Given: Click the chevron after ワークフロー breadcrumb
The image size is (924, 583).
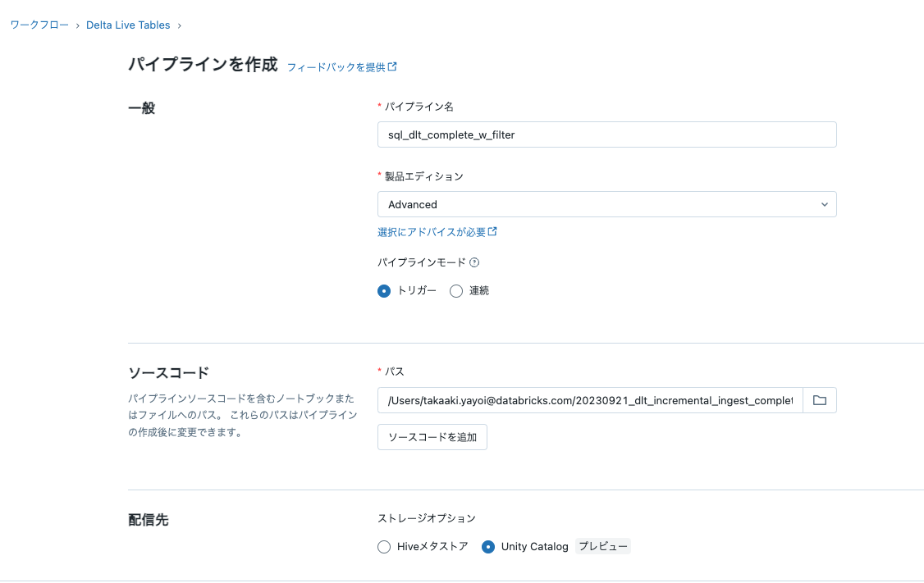Looking at the screenshot, I should [x=76, y=25].
